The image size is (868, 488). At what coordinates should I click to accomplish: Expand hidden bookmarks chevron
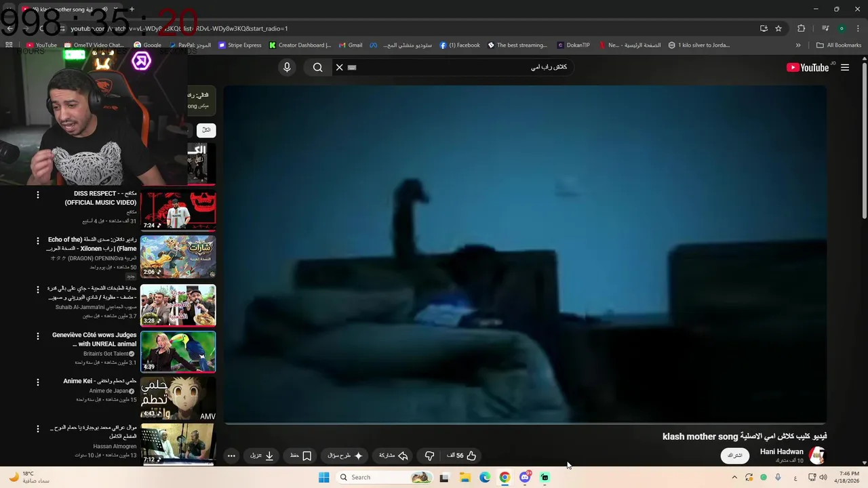coord(798,45)
